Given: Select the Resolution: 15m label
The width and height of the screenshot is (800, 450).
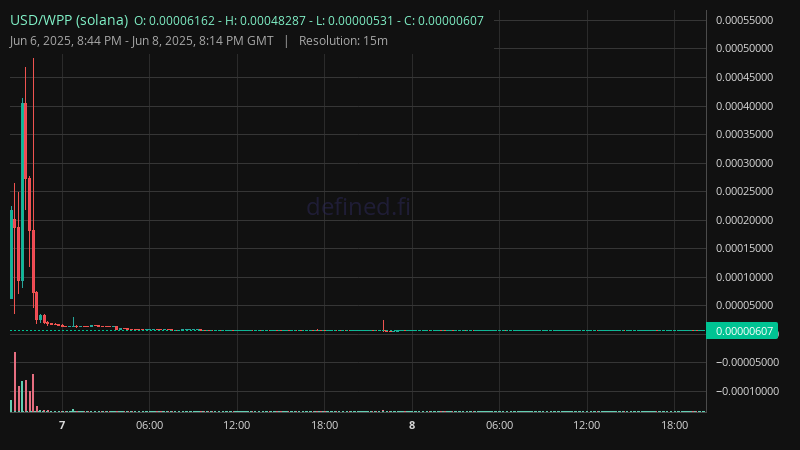Looking at the screenshot, I should click(x=343, y=41).
